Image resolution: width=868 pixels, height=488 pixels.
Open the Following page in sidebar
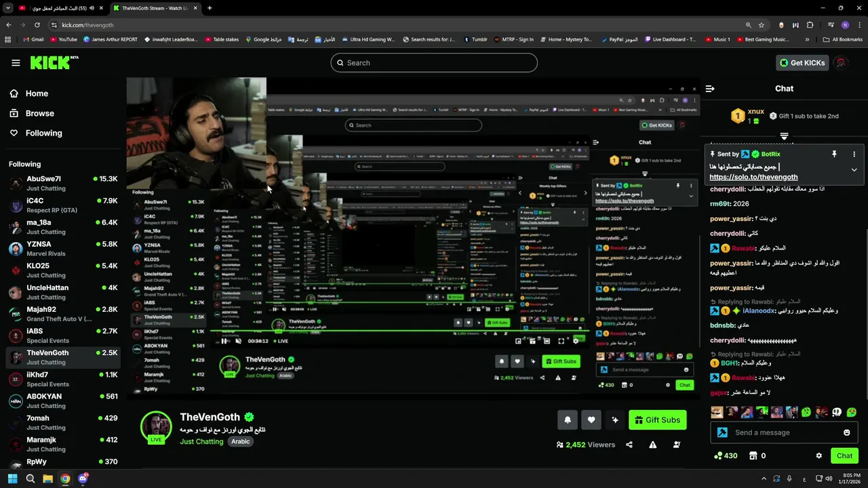pos(36,133)
